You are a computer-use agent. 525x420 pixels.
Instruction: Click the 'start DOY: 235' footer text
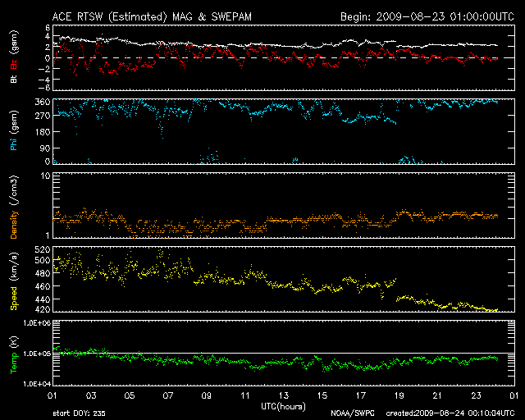pyautogui.click(x=79, y=413)
